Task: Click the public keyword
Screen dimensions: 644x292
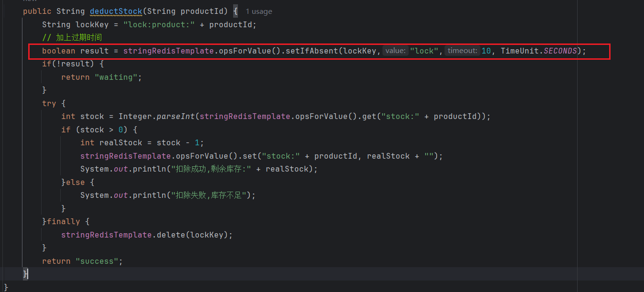Action: (x=37, y=11)
